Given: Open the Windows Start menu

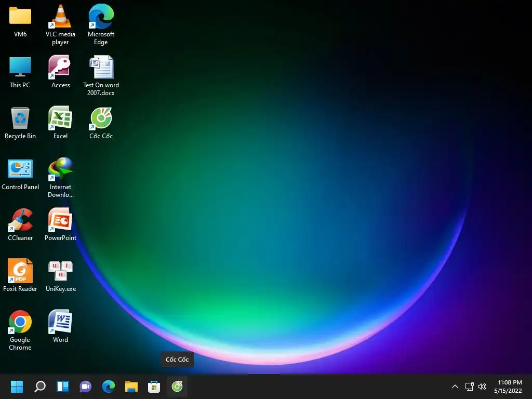Looking at the screenshot, I should (x=17, y=387).
